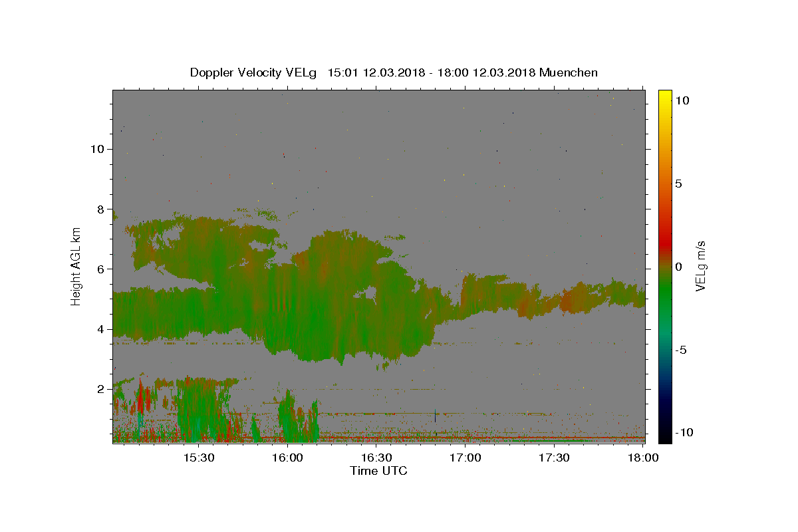
Task: Click the 16:30 time tick label
Action: [376, 458]
